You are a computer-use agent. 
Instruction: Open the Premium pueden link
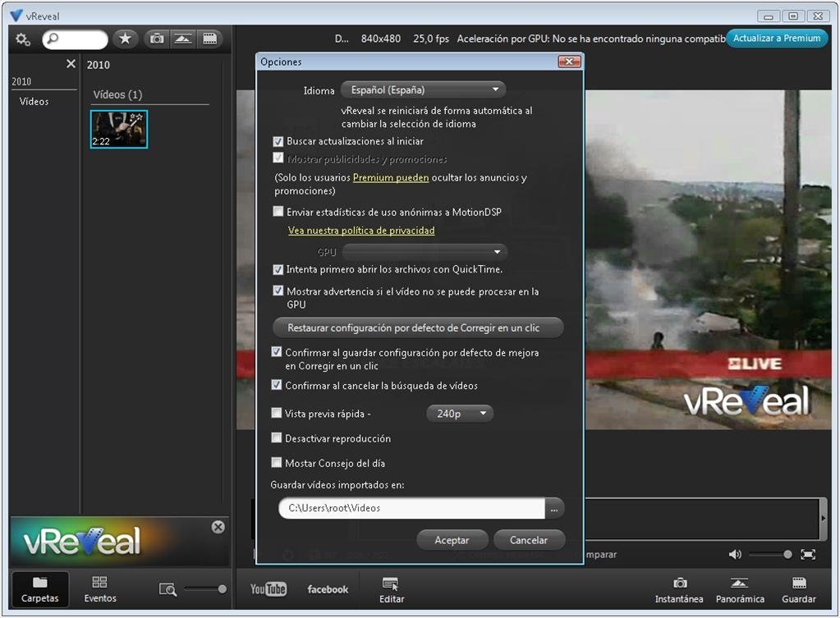(x=391, y=178)
